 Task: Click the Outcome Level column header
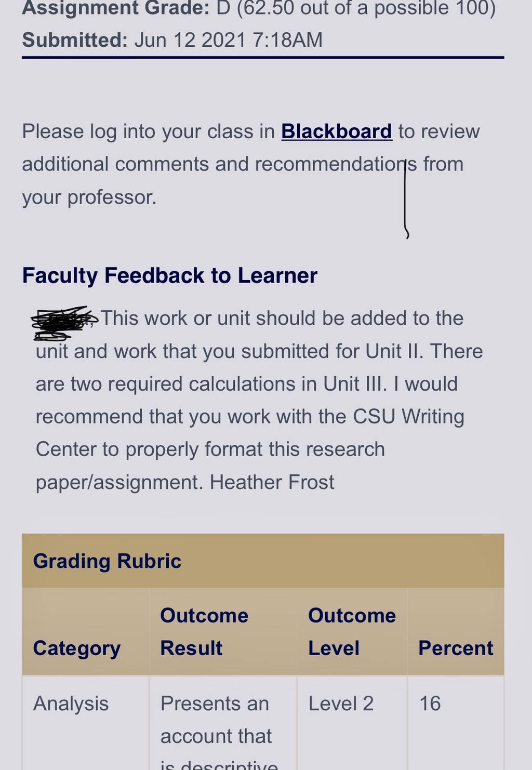(352, 632)
